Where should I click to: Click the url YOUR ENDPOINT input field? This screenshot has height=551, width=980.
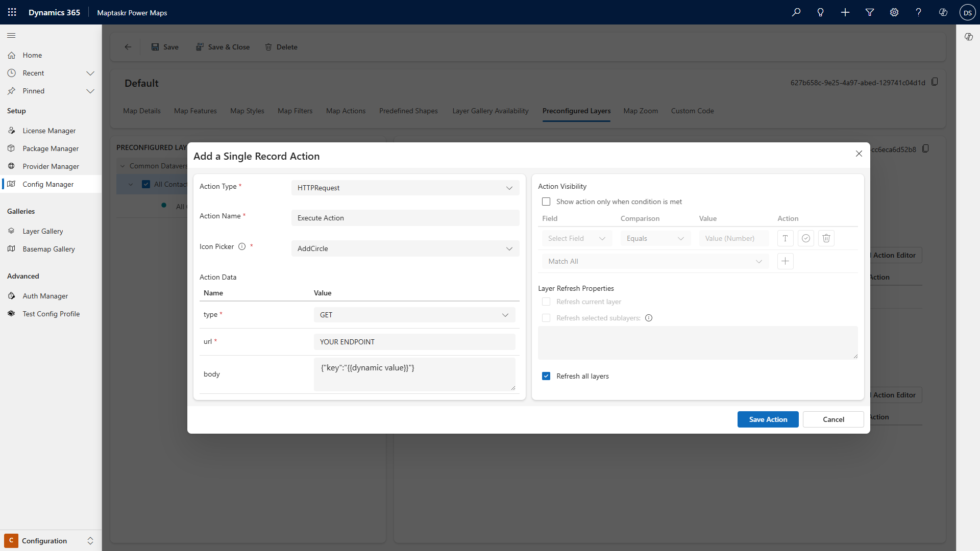414,342
